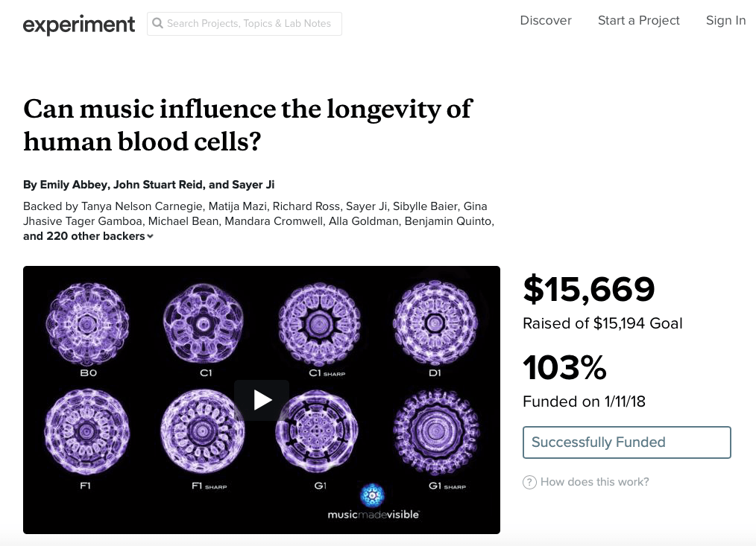This screenshot has width=756, height=546.
Task: Open How does this work link
Action: (x=594, y=482)
